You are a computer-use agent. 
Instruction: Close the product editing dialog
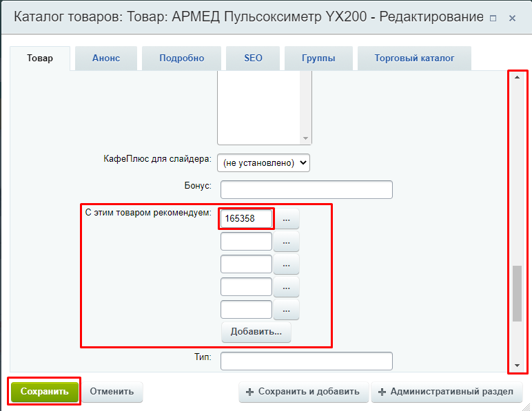(x=512, y=19)
